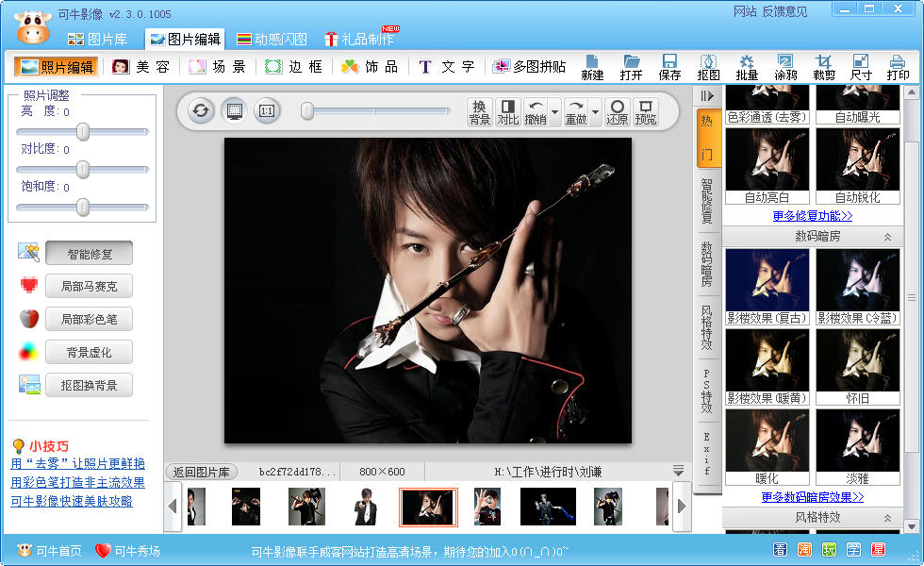Open the 撤销 undo history dropdown arrow
This screenshot has width=924, height=566.
[x=554, y=112]
